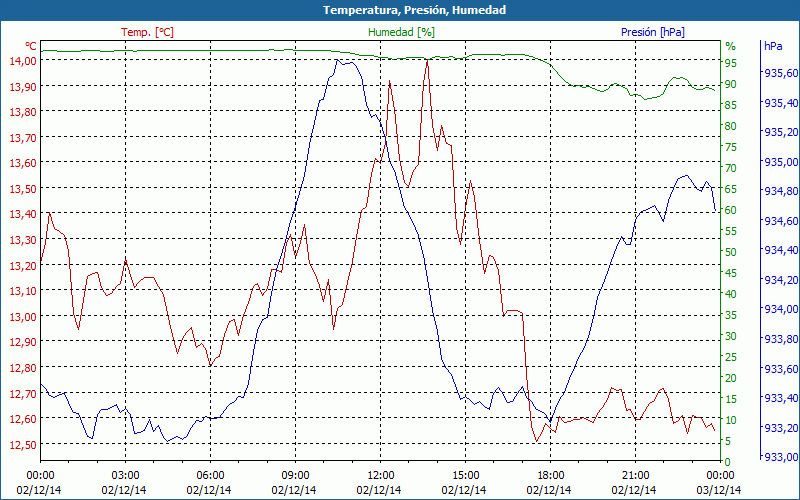Click the green % axis unit label
This screenshot has height=500, width=800.
click(731, 46)
